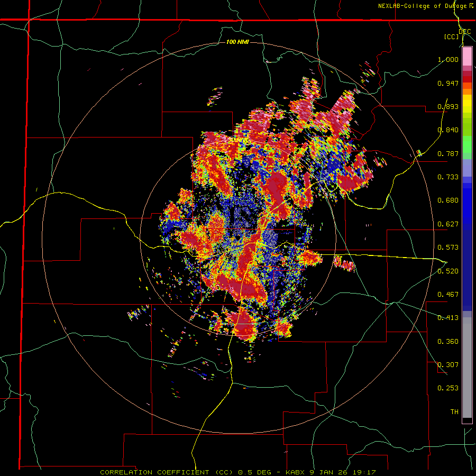The height and width of the screenshot is (476, 476).
Task: Click the 0.253 scale value
Action: (x=448, y=388)
